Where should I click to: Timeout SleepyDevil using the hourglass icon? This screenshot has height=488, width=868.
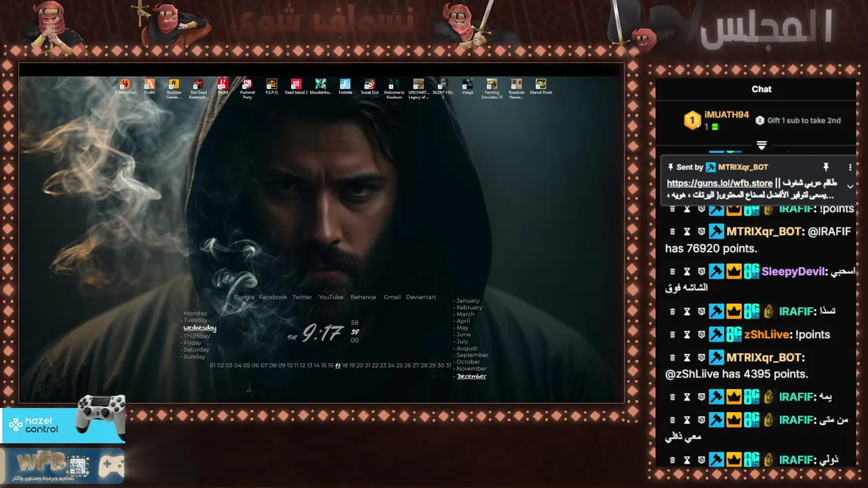[687, 272]
